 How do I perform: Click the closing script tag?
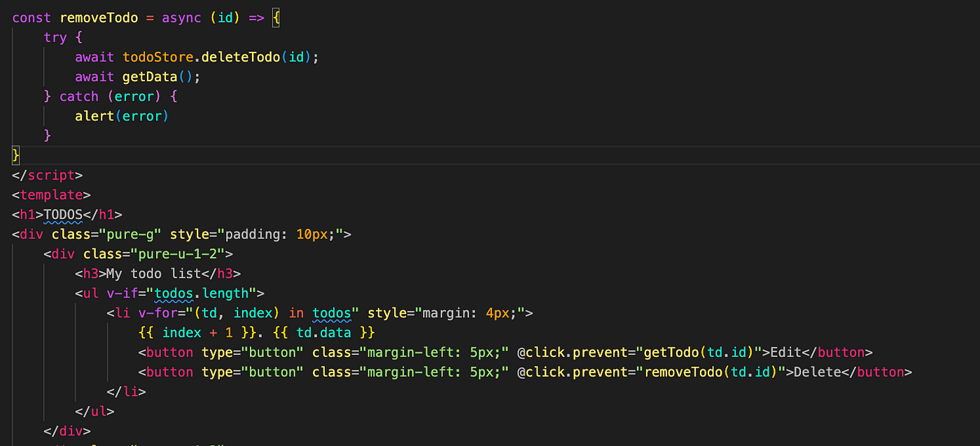[48, 175]
